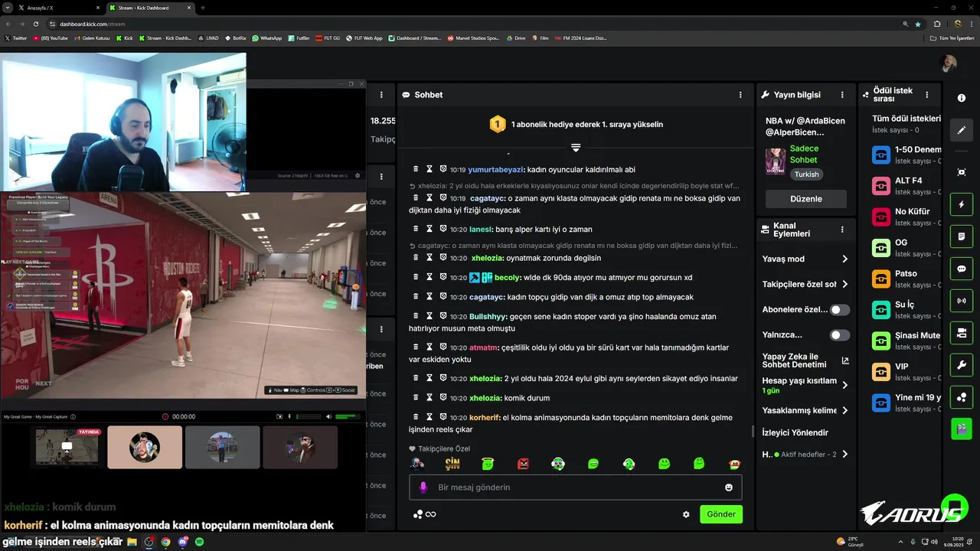Toggle the microphone icon in capture bar

[289, 417]
